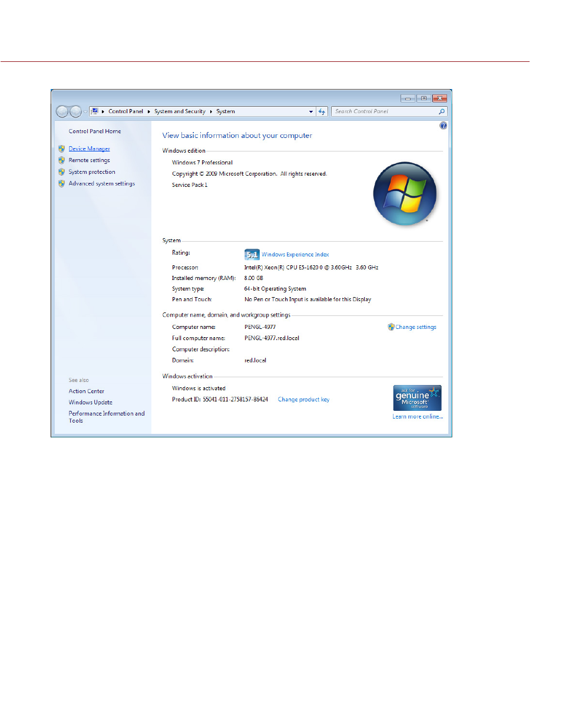Select the text Windows 7 Professional

click(x=202, y=163)
